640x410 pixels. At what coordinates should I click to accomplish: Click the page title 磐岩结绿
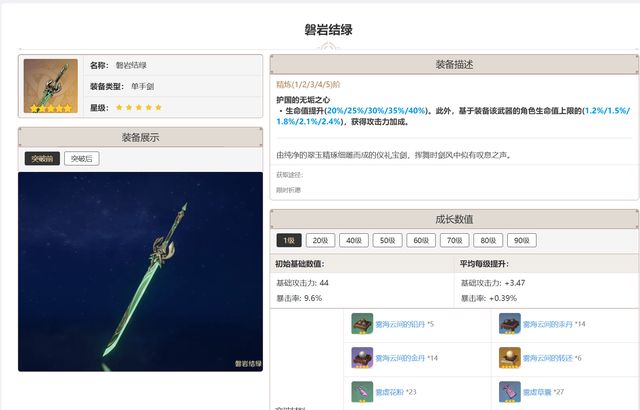click(x=329, y=30)
